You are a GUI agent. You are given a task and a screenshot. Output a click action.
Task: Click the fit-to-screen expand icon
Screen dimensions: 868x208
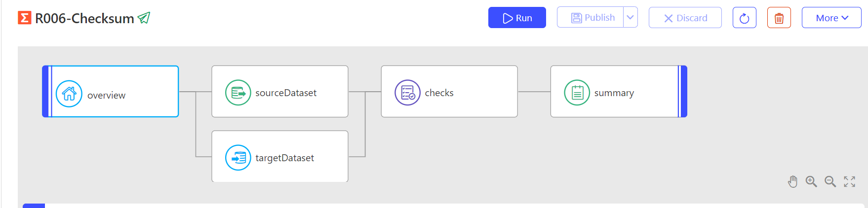tap(849, 181)
